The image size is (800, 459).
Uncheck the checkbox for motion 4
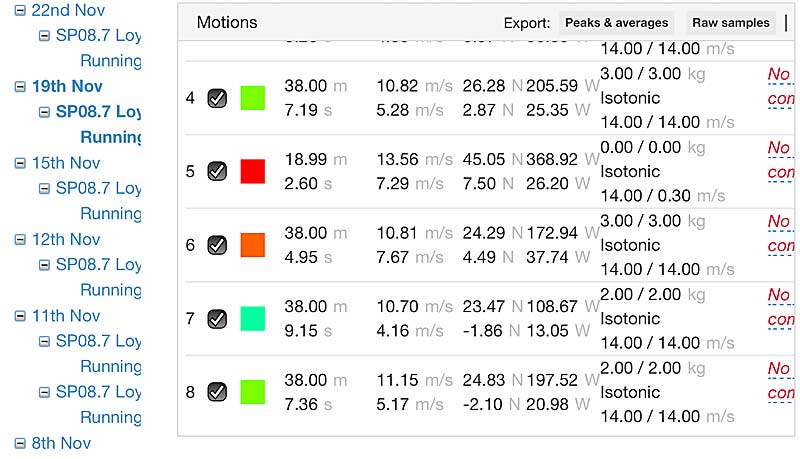[x=217, y=98]
